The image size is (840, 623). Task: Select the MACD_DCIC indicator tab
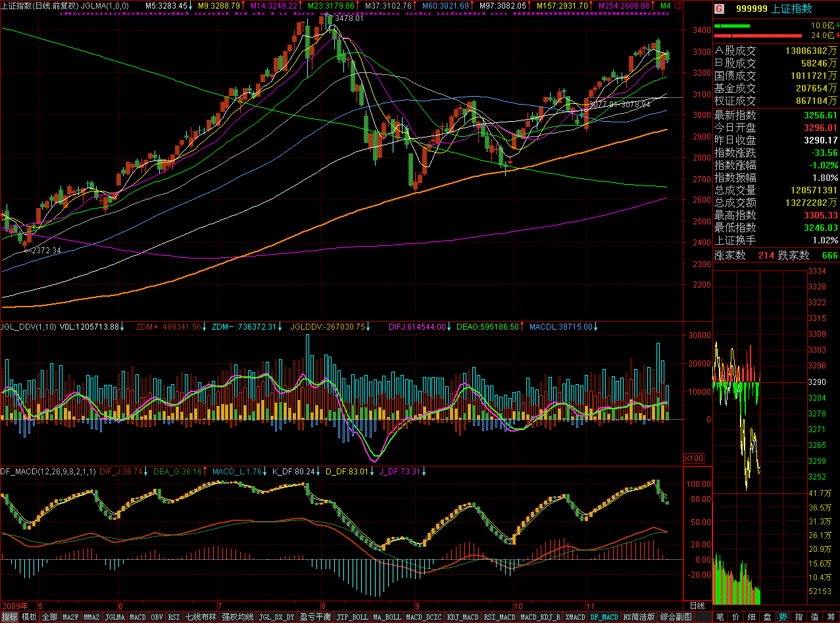coord(423,617)
